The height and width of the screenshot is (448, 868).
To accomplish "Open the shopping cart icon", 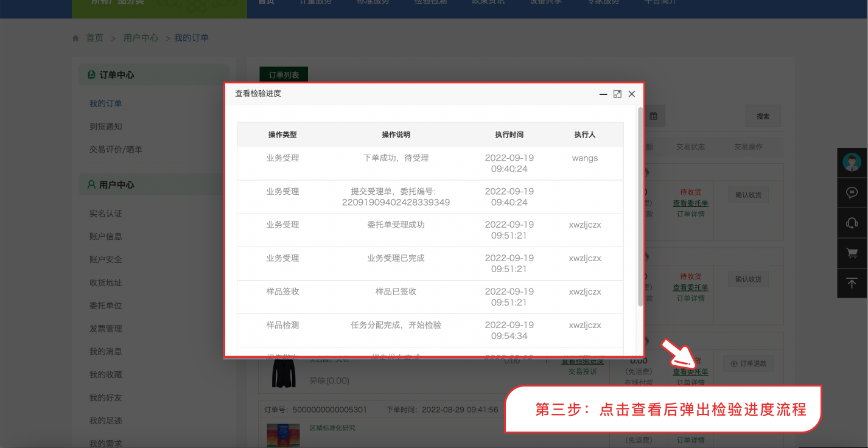I will point(852,253).
